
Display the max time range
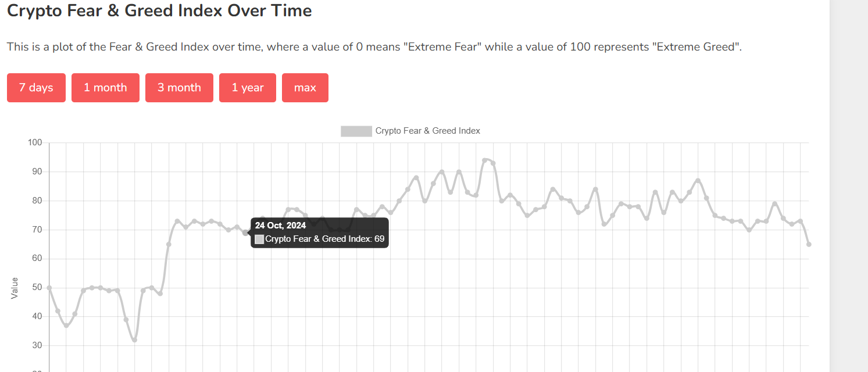[x=305, y=88]
